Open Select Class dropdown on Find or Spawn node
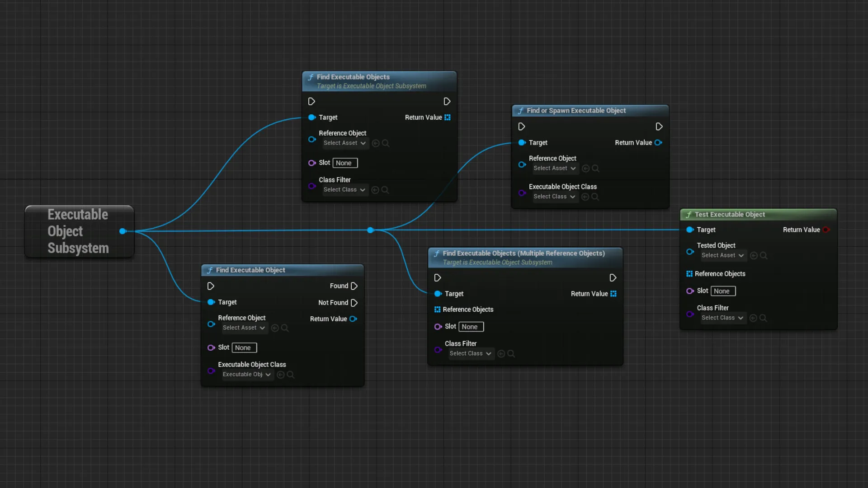 tap(555, 197)
